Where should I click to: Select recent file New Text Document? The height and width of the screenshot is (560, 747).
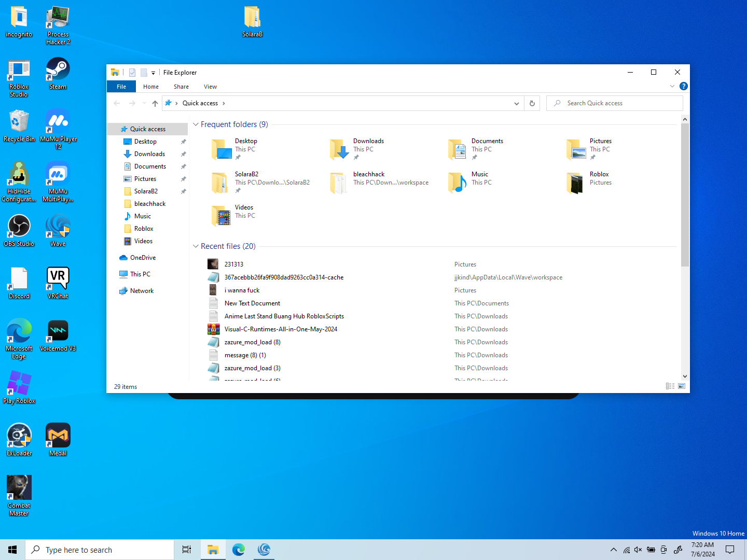click(x=252, y=303)
